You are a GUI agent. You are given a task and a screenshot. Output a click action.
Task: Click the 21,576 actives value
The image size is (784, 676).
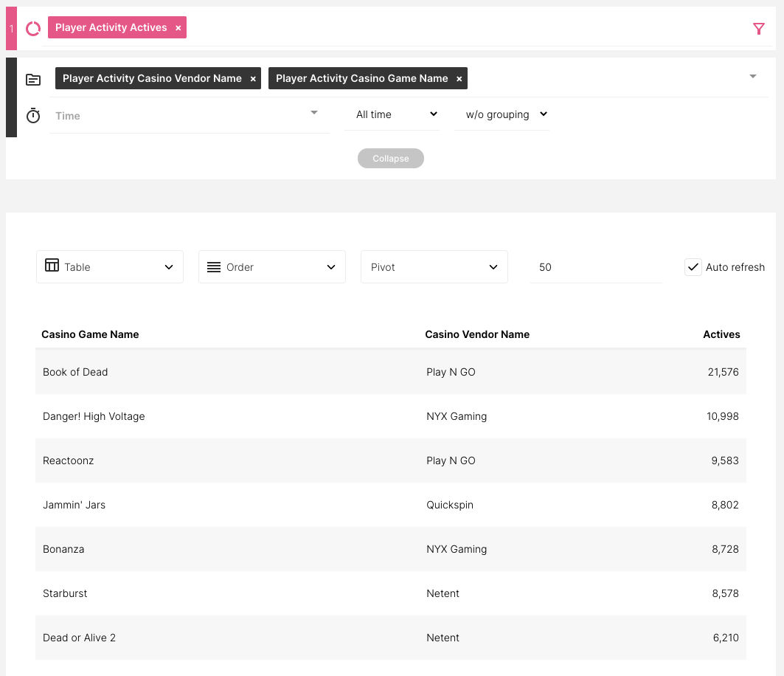[723, 372]
